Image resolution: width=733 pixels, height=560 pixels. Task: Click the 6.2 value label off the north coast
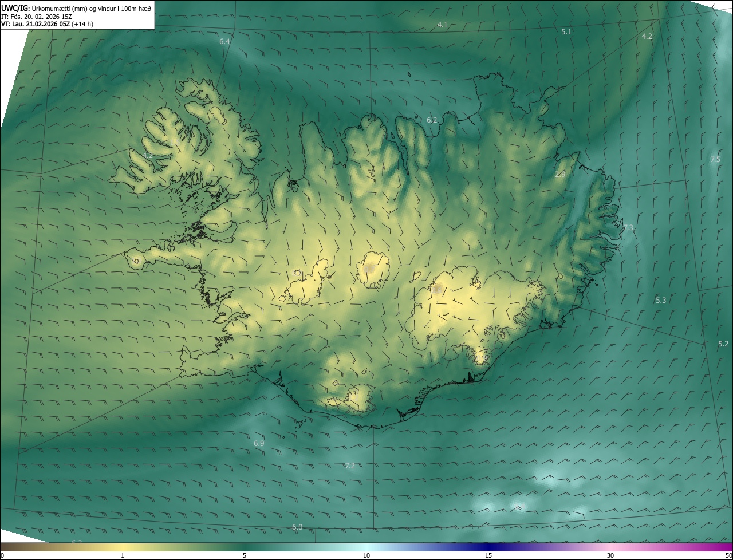tap(432, 120)
